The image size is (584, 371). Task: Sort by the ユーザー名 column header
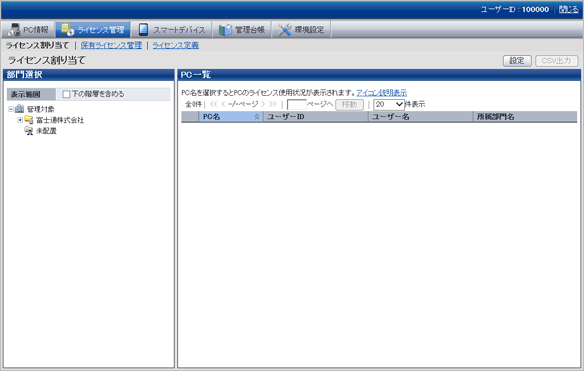421,117
